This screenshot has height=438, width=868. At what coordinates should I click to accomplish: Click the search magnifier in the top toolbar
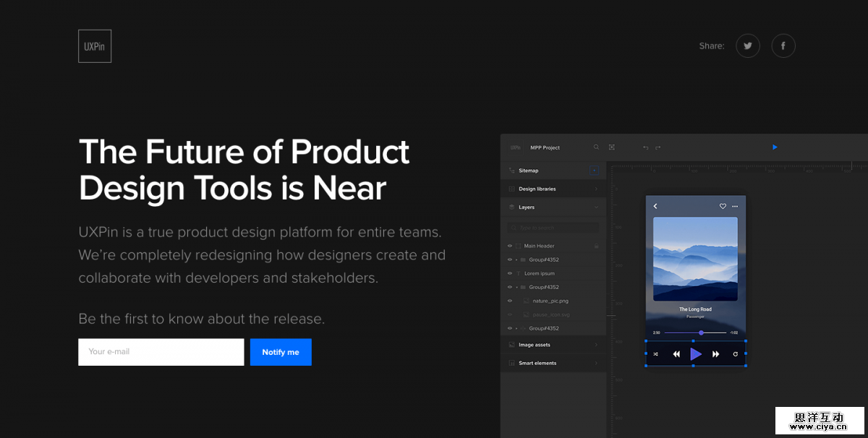pyautogui.click(x=596, y=147)
